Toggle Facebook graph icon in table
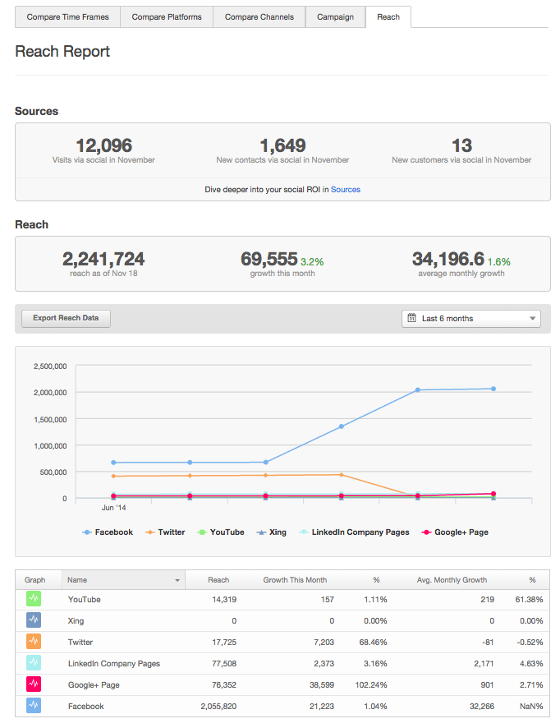Image resolution: width=560 pixels, height=728 pixels. pyautogui.click(x=34, y=706)
